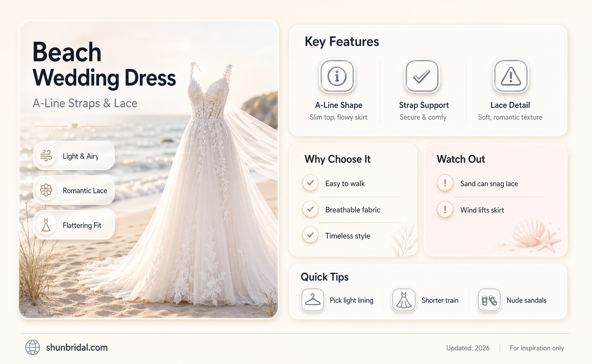Click the Slim top, flowy skirt text
The width and height of the screenshot is (592, 364).
click(x=338, y=117)
